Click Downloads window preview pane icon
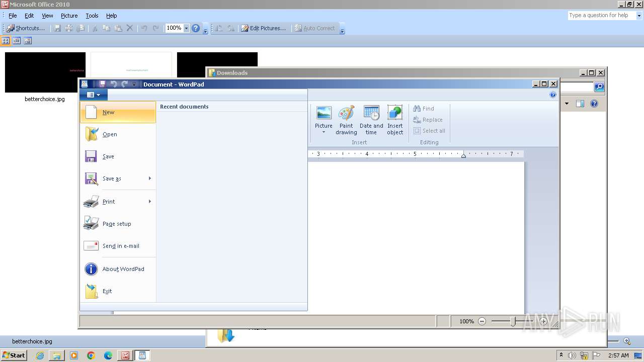The height and width of the screenshot is (362, 644). click(x=580, y=104)
